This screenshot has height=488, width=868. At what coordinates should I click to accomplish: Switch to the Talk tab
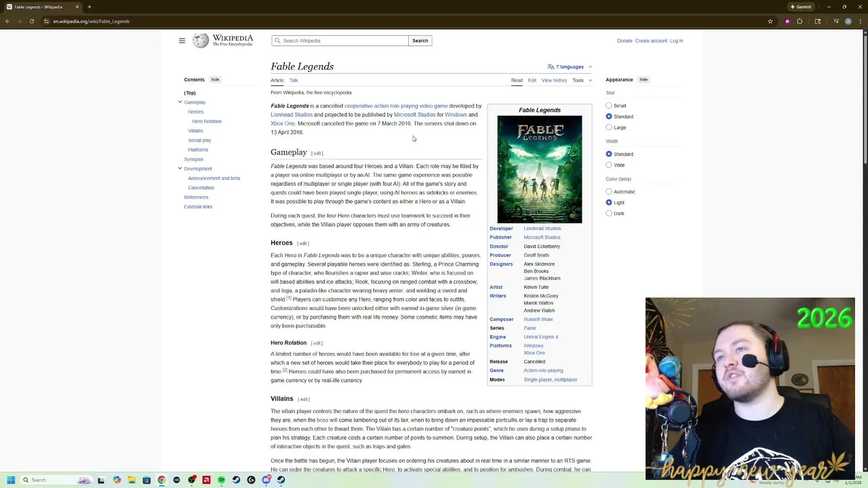(x=294, y=80)
